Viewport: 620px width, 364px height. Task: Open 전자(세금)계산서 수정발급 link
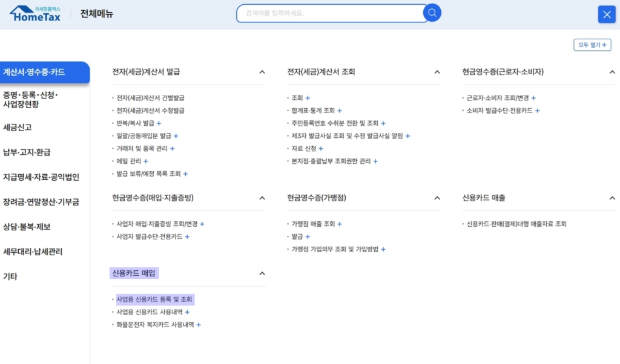click(150, 111)
